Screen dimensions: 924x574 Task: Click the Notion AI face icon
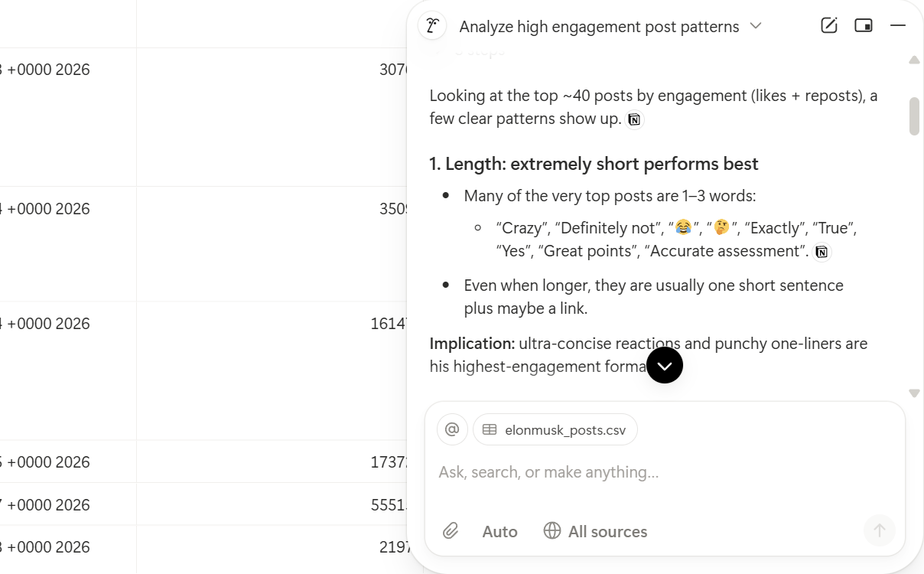(432, 26)
